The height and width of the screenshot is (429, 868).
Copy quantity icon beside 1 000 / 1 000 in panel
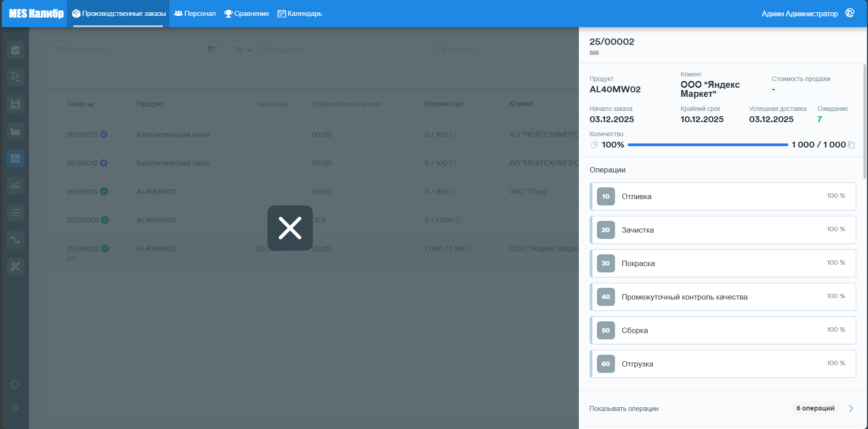tap(851, 145)
